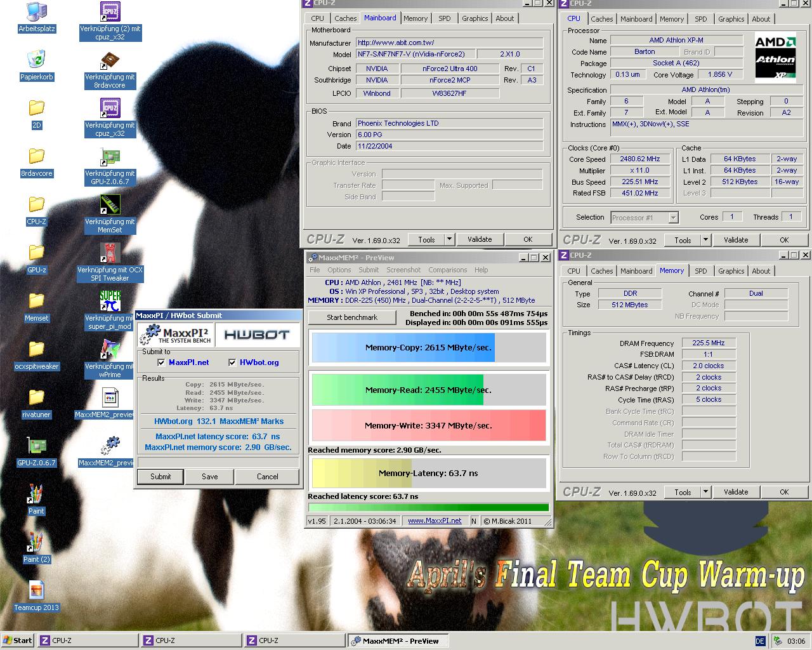
Task: Click OK in the CPU-Z Memory window
Action: click(784, 492)
